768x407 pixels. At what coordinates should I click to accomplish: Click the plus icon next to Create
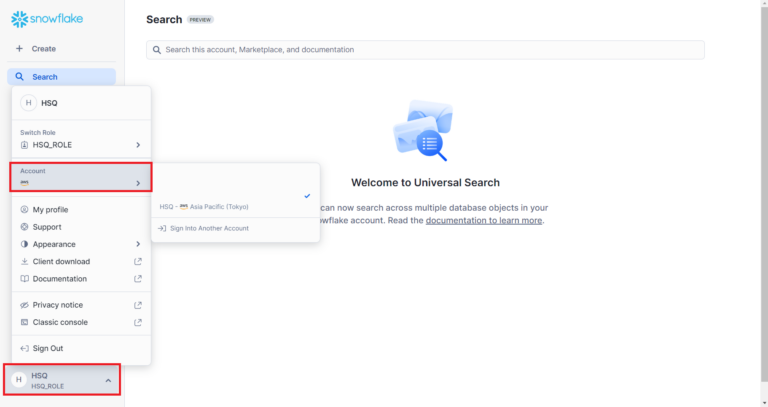(19, 49)
